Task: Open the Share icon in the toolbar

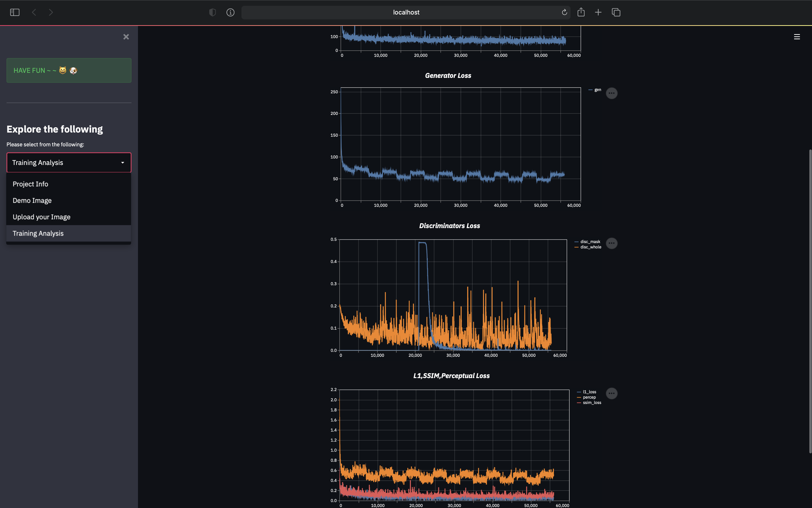Action: pyautogui.click(x=581, y=12)
